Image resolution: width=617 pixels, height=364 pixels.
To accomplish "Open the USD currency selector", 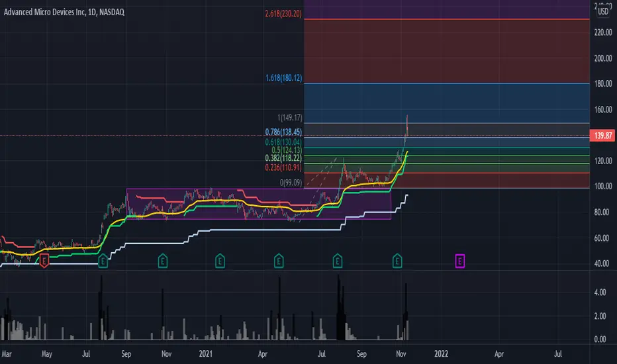I will (x=603, y=12).
